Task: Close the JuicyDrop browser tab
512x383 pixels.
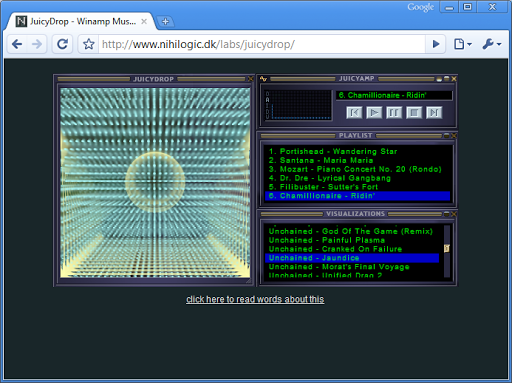Action: point(144,22)
